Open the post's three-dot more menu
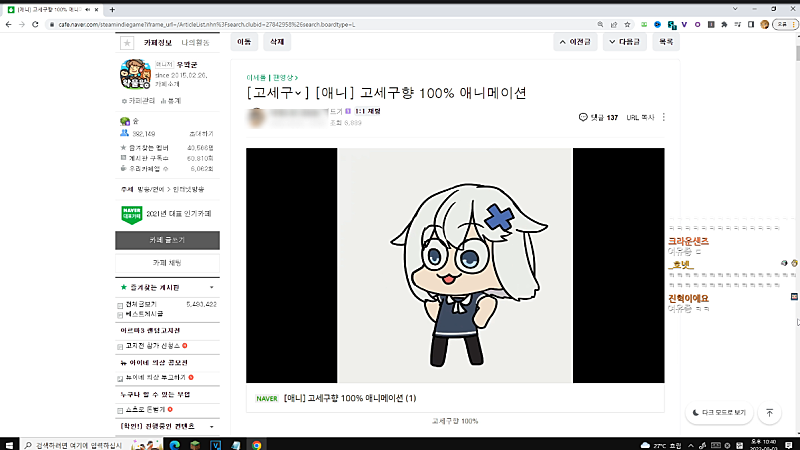 pyautogui.click(x=663, y=117)
